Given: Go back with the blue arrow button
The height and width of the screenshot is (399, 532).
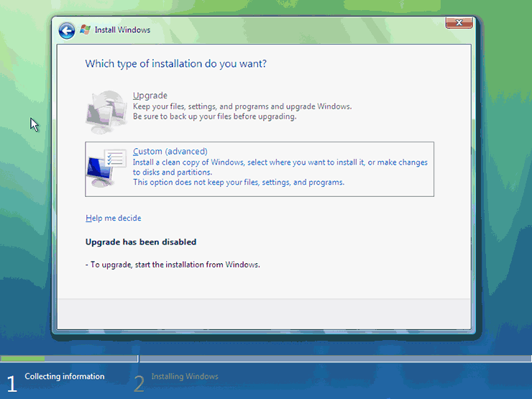Looking at the screenshot, I should tap(66, 31).
